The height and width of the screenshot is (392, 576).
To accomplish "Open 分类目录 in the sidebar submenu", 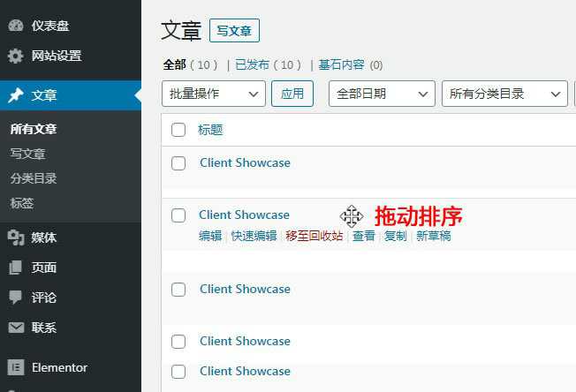I will pyautogui.click(x=34, y=178).
